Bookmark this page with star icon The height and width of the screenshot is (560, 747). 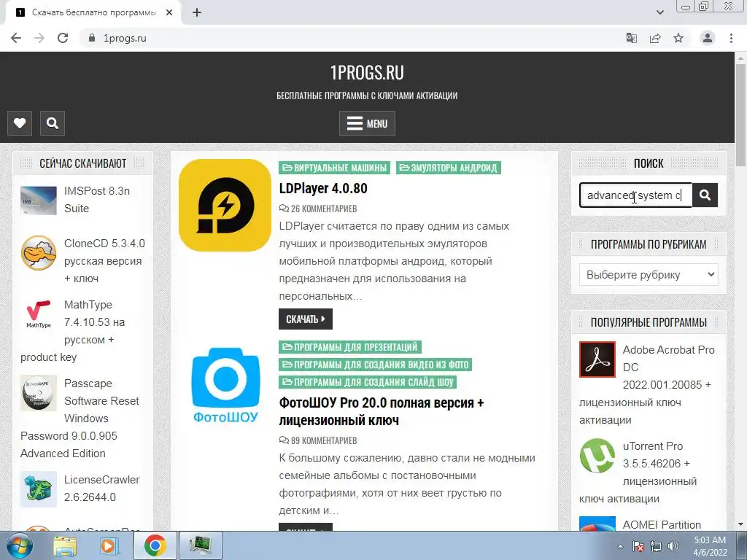(x=678, y=38)
